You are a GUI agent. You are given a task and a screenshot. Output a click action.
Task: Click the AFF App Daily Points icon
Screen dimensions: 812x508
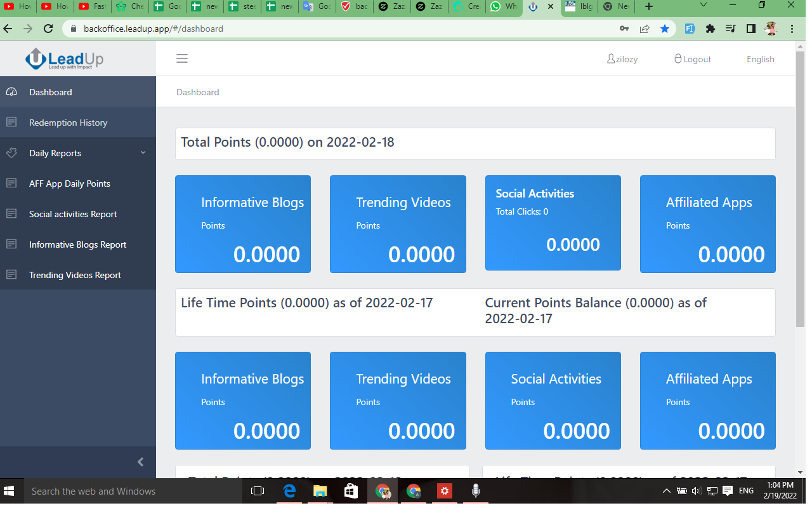[x=11, y=184]
